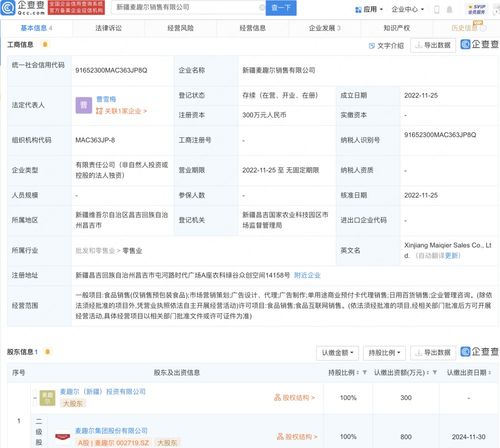Switch to the 基本信息 tab

36,28
